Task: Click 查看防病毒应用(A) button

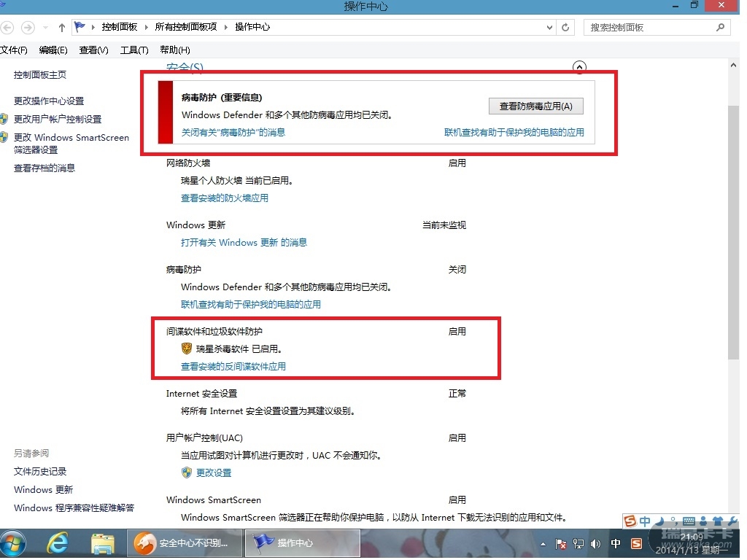Action: tap(536, 106)
